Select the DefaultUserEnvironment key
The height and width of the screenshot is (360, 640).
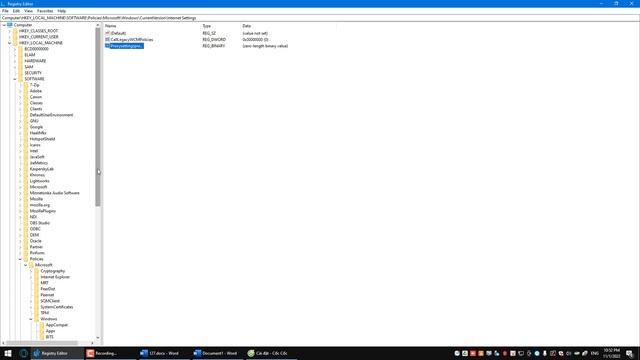[x=51, y=115]
